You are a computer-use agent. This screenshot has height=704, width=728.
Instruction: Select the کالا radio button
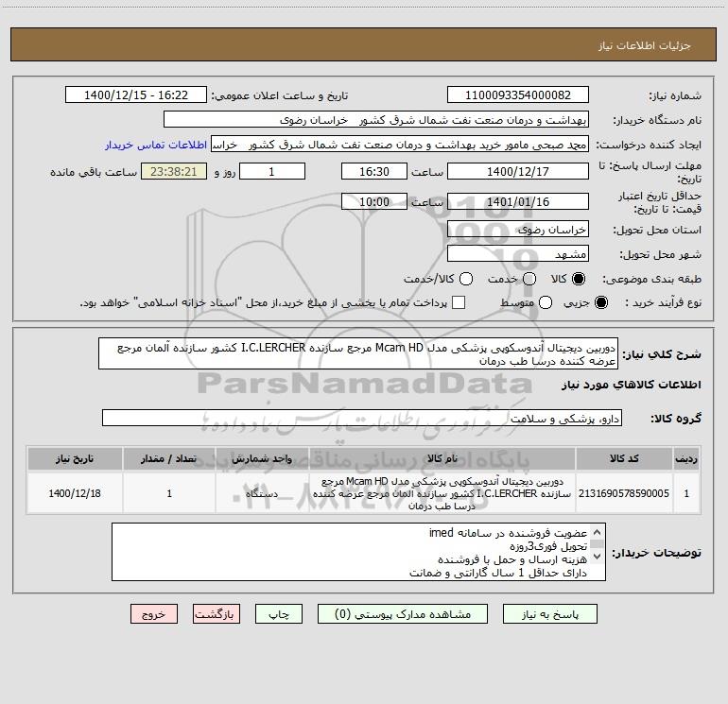point(579,279)
